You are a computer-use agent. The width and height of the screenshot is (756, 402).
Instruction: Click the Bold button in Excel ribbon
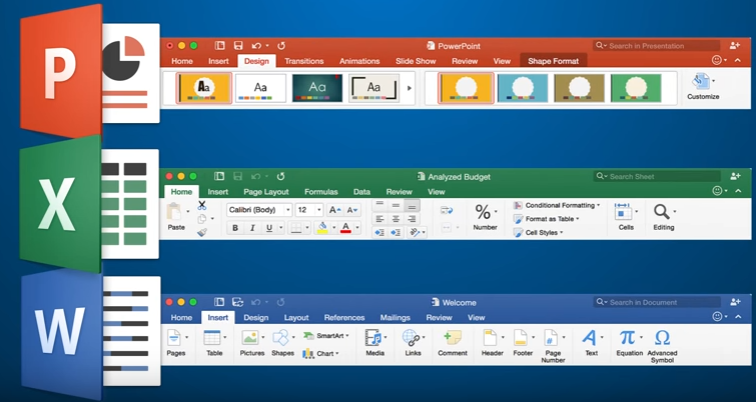click(x=235, y=228)
